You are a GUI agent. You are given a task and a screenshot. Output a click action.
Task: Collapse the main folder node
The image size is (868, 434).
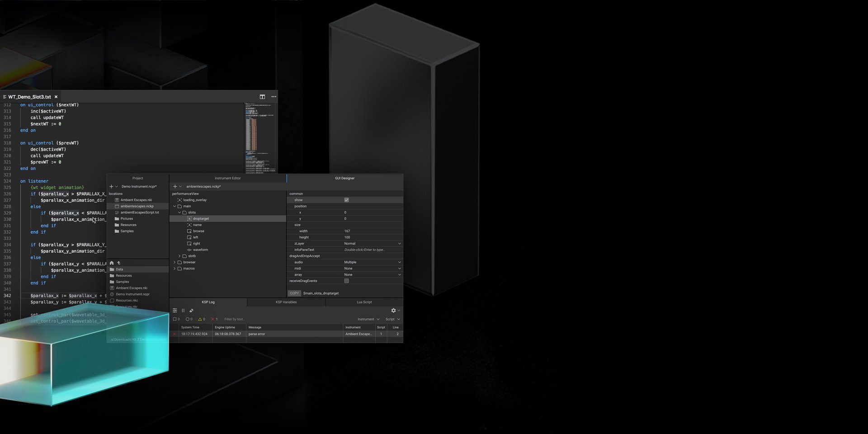pyautogui.click(x=175, y=206)
